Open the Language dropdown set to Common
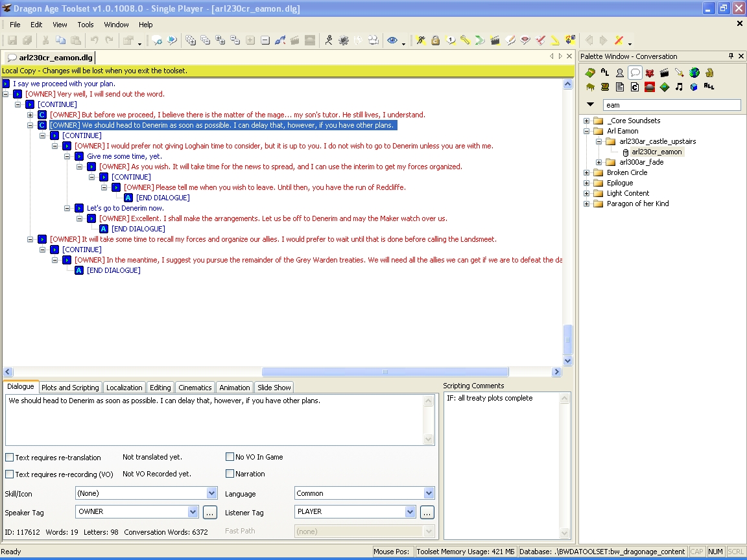The width and height of the screenshot is (747, 560). [428, 493]
